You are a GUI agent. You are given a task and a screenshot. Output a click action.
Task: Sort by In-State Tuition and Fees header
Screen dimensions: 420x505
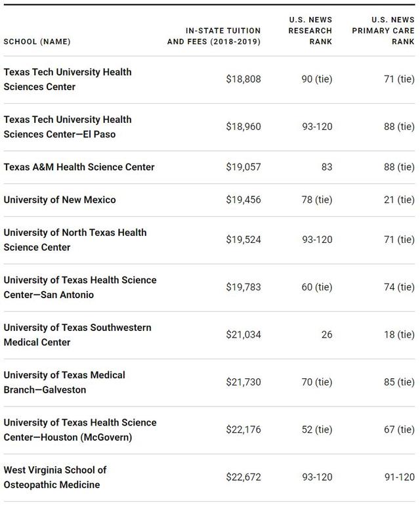point(214,36)
